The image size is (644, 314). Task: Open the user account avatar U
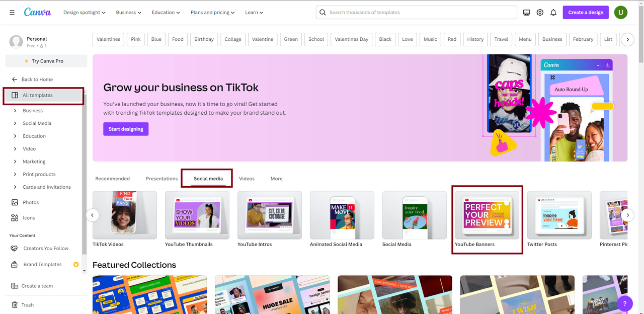(x=621, y=12)
